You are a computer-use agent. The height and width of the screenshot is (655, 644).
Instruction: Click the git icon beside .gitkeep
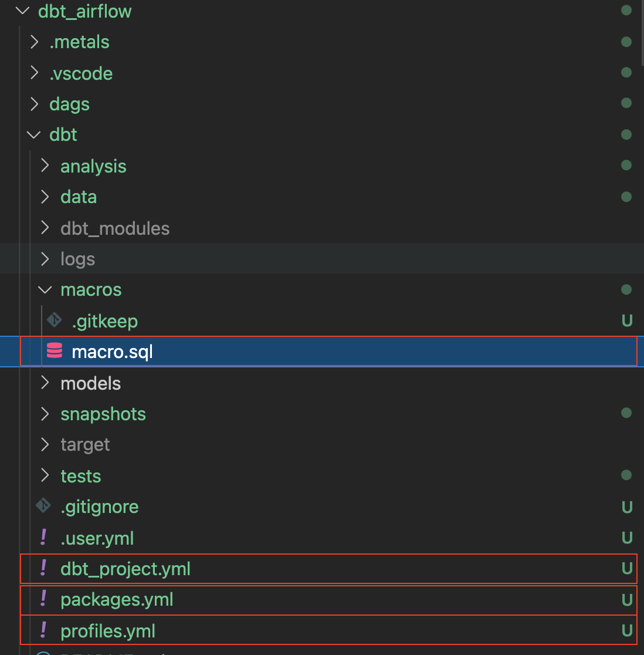pyautogui.click(x=55, y=320)
